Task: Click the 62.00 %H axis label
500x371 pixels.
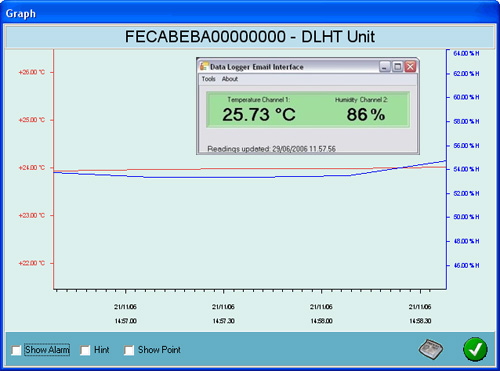Action: pos(466,74)
